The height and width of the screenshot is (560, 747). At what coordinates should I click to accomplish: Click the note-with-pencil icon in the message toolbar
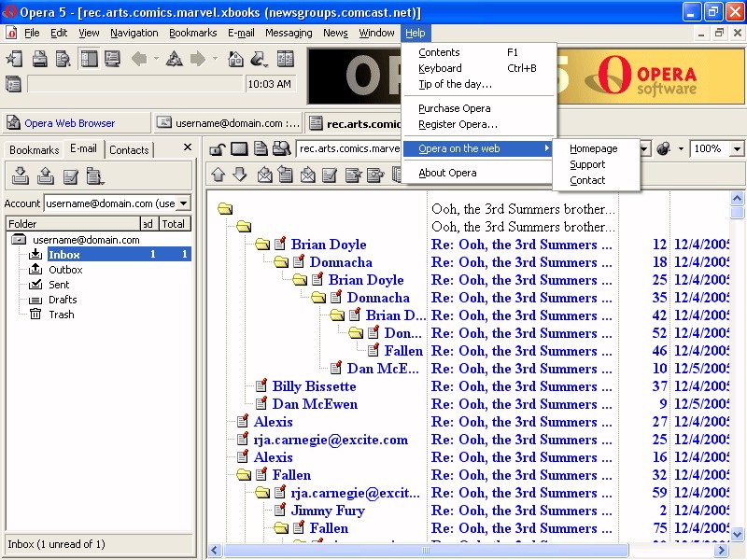click(330, 175)
